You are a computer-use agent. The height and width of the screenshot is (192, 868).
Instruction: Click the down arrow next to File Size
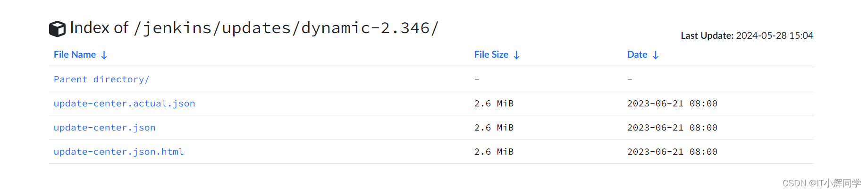point(517,55)
